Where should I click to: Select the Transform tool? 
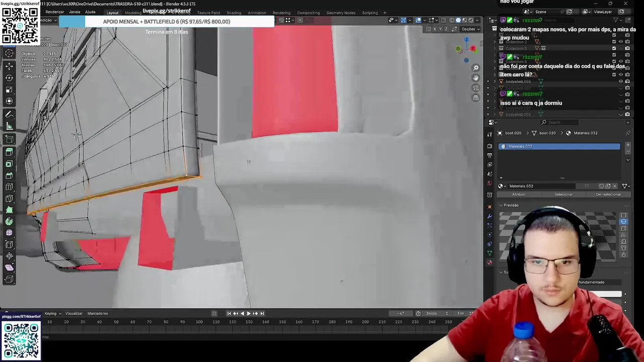9,101
